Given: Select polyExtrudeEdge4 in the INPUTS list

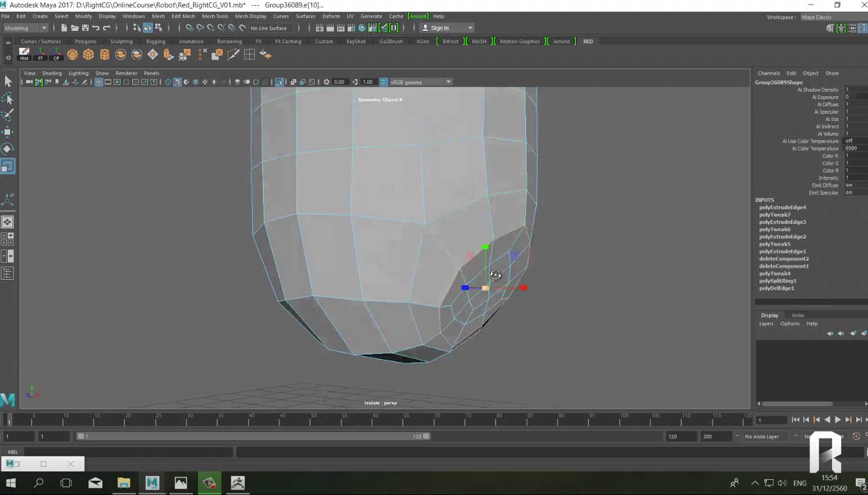Looking at the screenshot, I should tap(782, 208).
